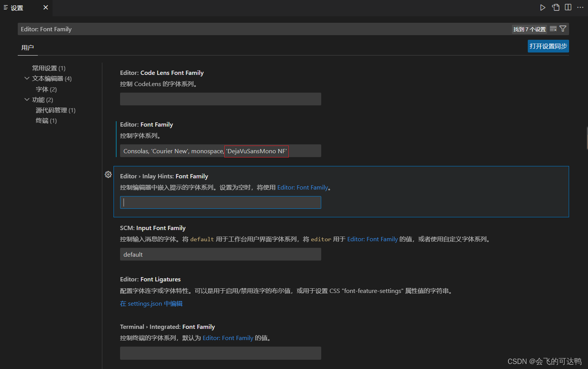
Task: Select 功能 (2) category
Action: 42,100
